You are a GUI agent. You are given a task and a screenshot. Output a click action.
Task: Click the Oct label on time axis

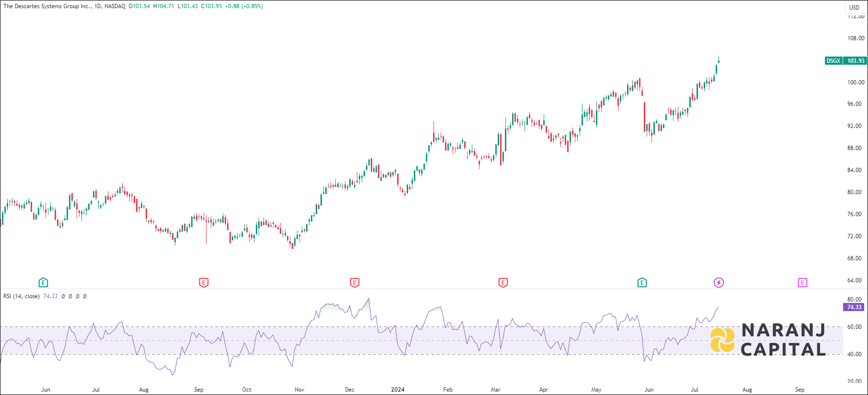coord(247,390)
